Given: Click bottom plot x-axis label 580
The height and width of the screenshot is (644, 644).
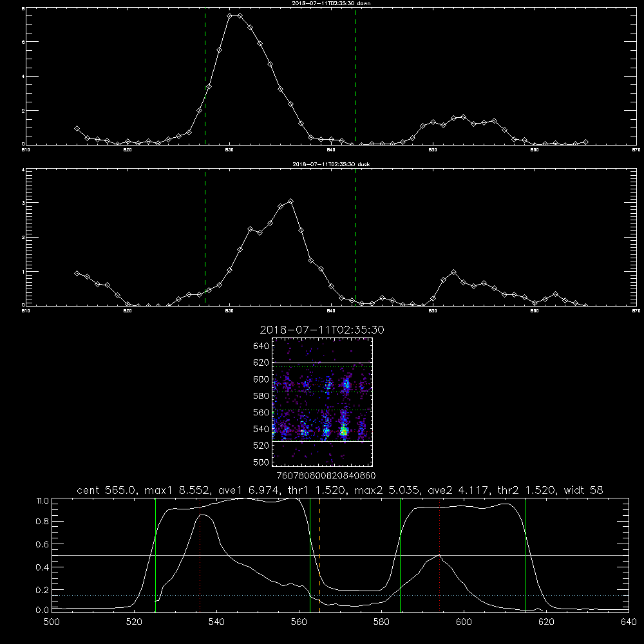Looking at the screenshot, I should click(381, 622).
